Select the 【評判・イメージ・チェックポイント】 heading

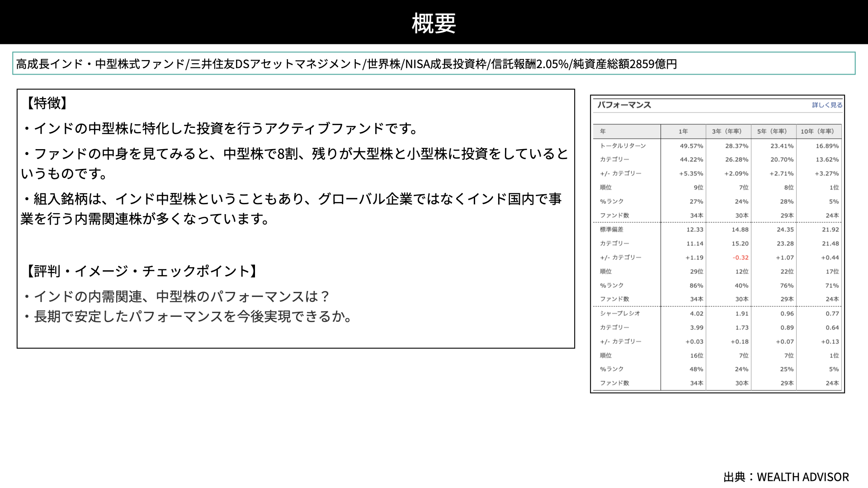pos(142,271)
